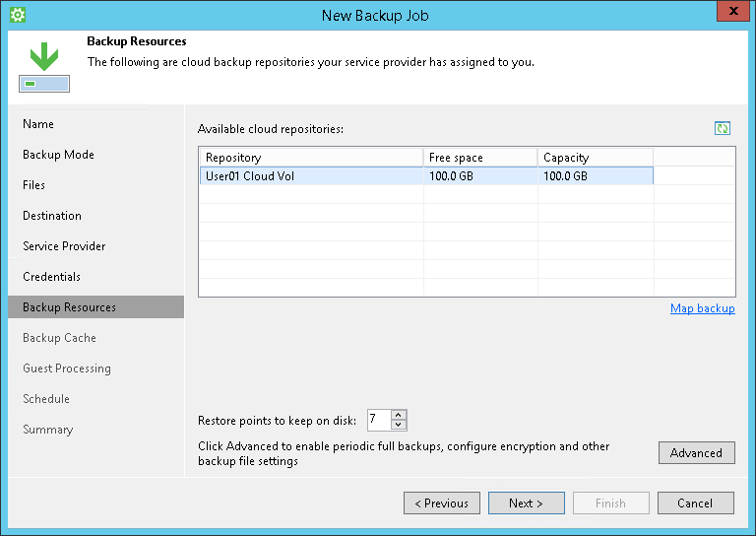Click the refresh repositories icon

pos(723,128)
